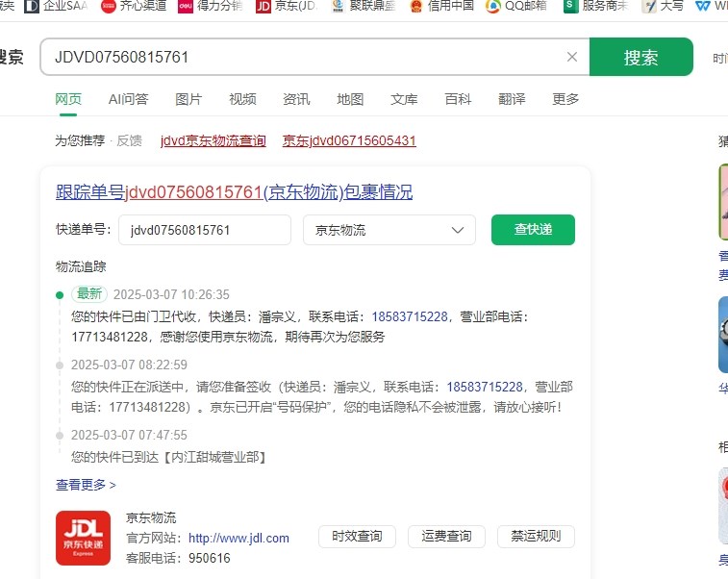
Task: Open suggested search jdvd京东物流查询
Action: click(213, 140)
